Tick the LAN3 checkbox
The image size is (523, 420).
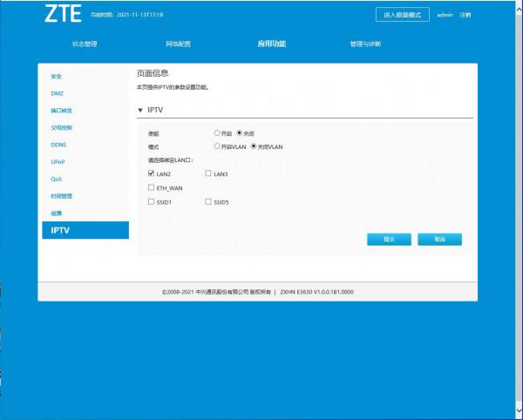pyautogui.click(x=208, y=174)
